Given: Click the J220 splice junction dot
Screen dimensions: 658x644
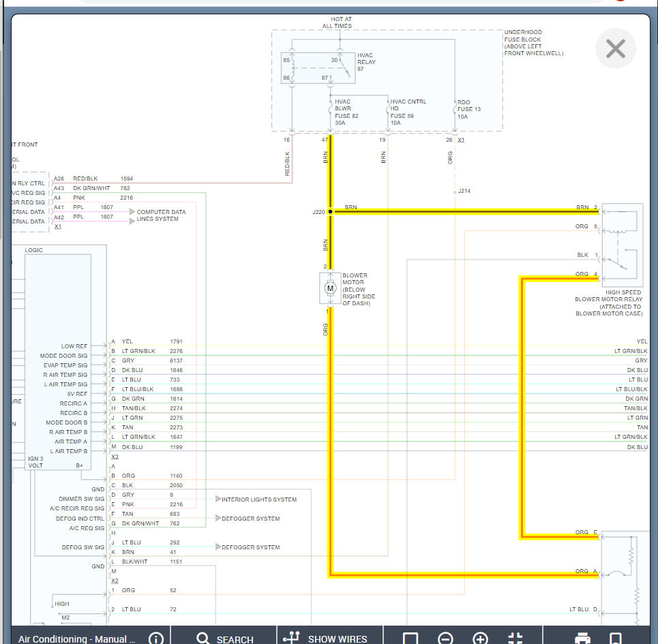Looking at the screenshot, I should pos(330,212).
